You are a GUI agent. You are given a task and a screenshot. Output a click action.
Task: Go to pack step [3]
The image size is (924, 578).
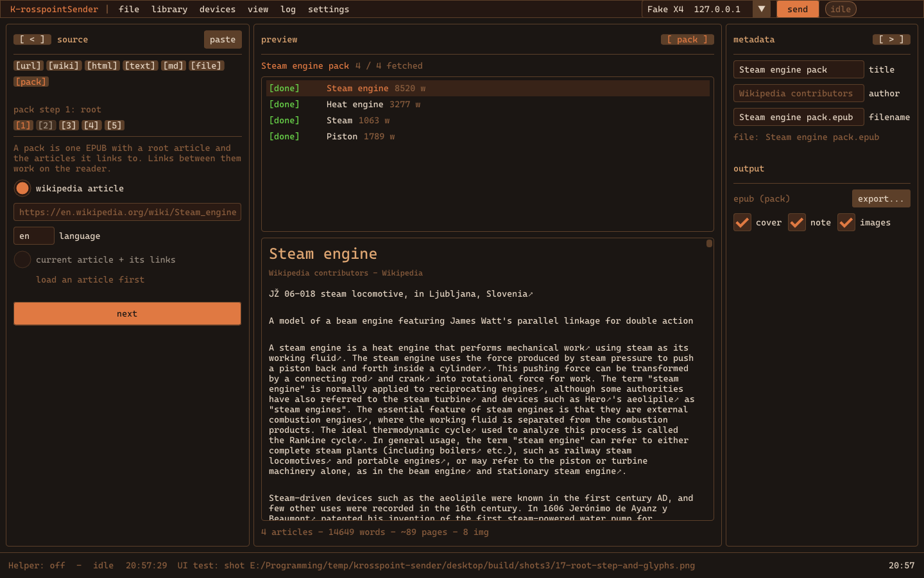(69, 125)
